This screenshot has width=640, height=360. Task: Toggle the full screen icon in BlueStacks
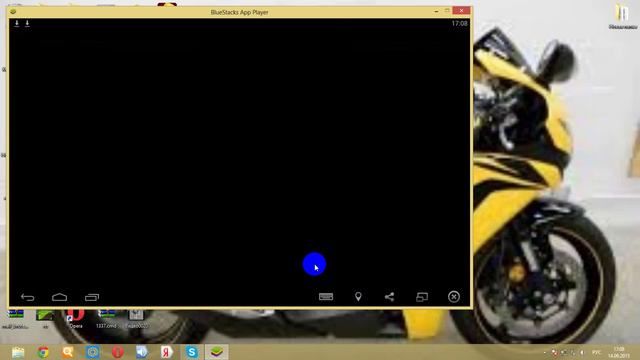click(x=422, y=297)
